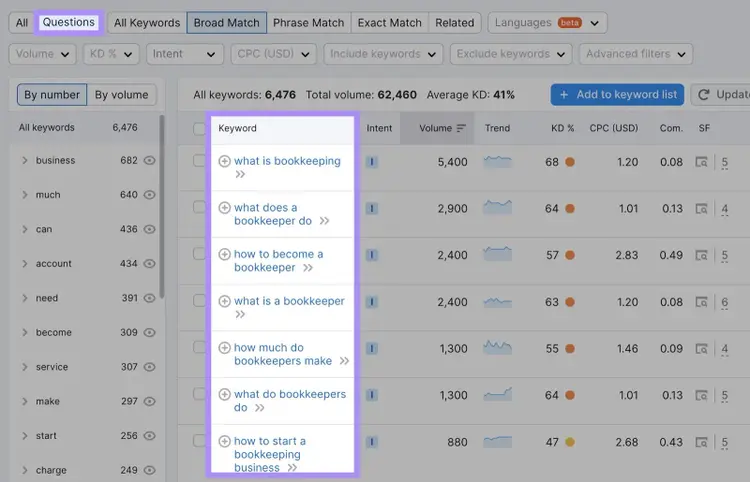Open Exclude keywords dropdown
The width and height of the screenshot is (750, 482).
(x=511, y=54)
